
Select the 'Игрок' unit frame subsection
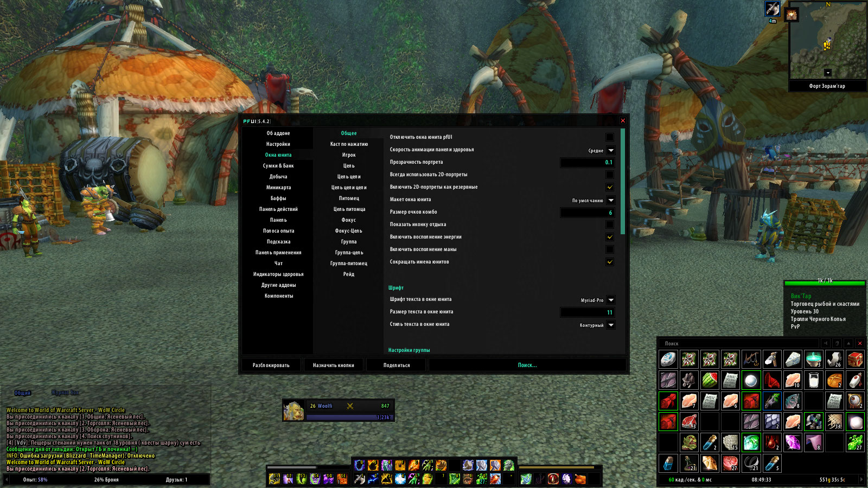pyautogui.click(x=349, y=155)
